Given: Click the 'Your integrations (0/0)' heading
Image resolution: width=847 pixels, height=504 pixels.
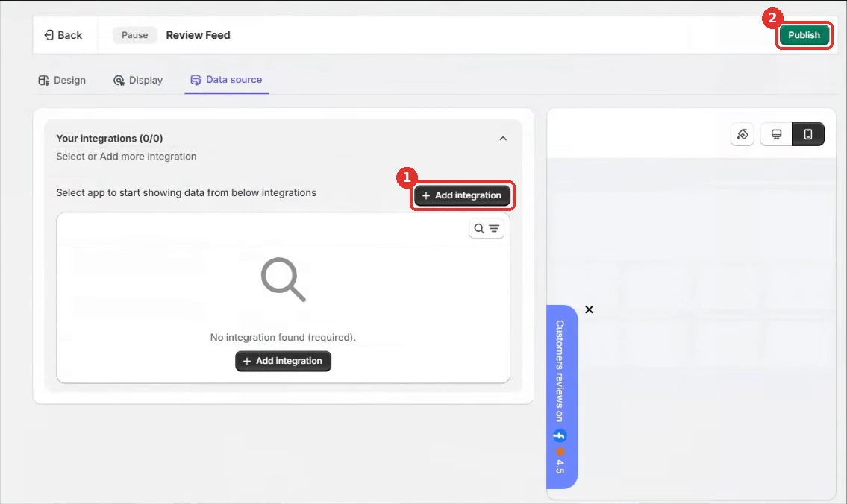Looking at the screenshot, I should point(110,138).
